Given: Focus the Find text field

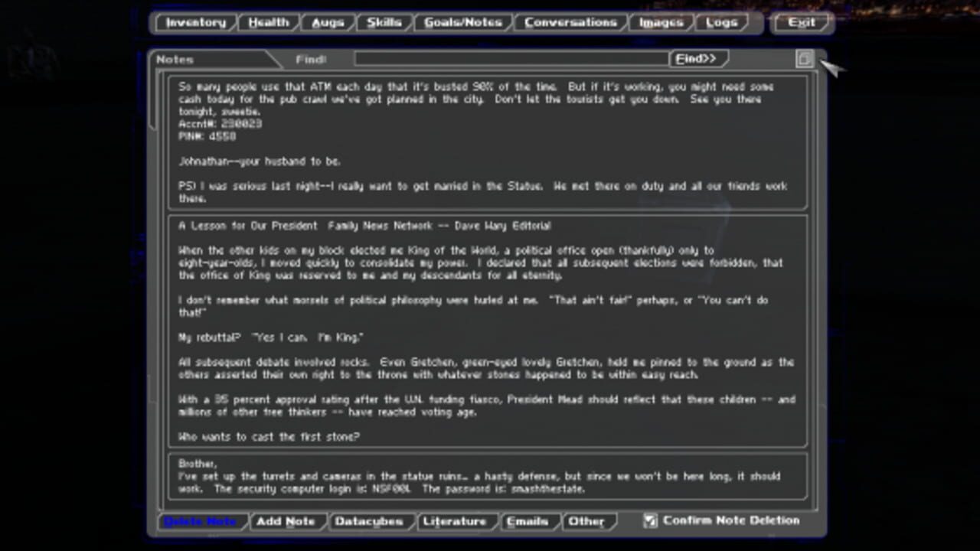Looking at the screenshot, I should coord(511,59).
